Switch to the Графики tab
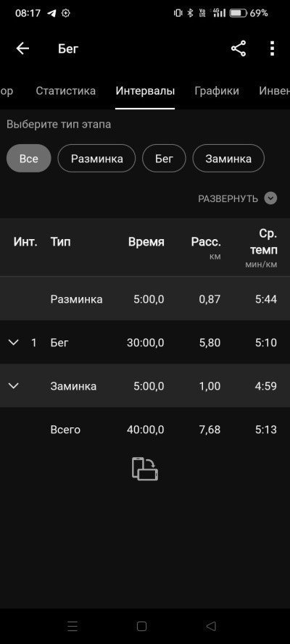Image resolution: width=290 pixels, height=644 pixels. [x=217, y=91]
